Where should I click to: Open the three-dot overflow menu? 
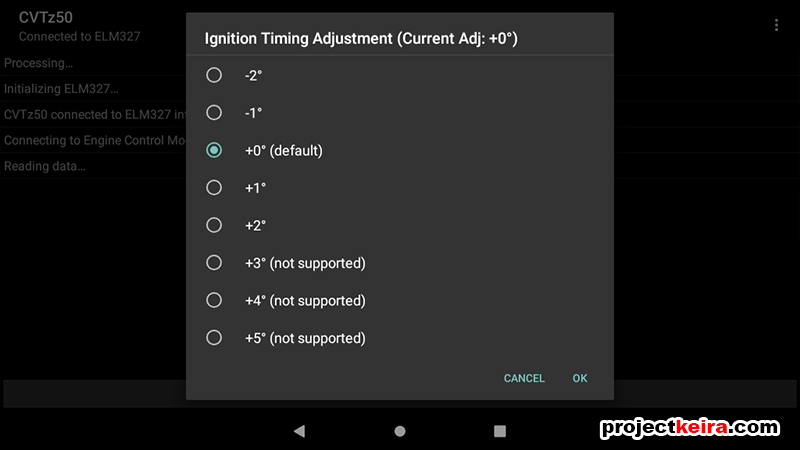tap(776, 25)
